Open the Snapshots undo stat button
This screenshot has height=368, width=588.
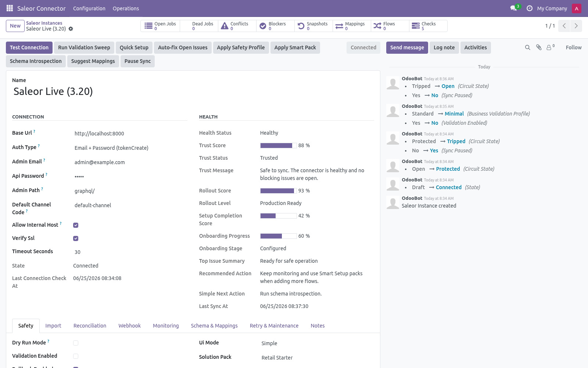[x=314, y=26]
